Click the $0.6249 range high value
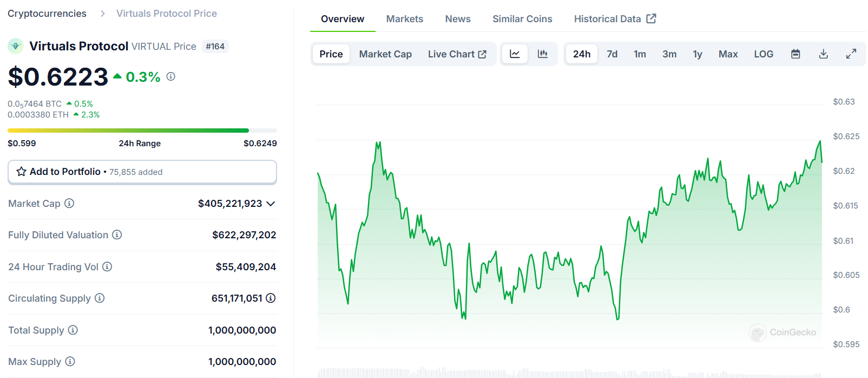This screenshot has height=378, width=868. pos(260,144)
